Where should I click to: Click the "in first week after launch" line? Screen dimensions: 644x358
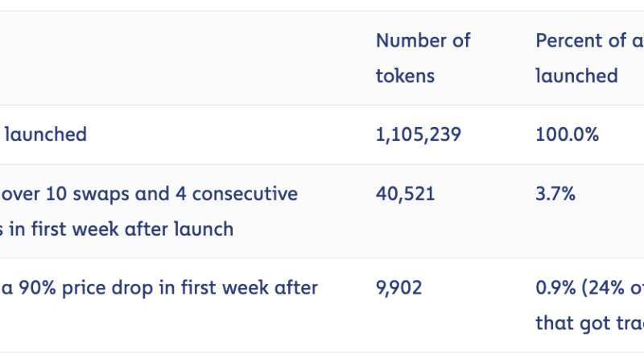pyautogui.click(x=121, y=229)
